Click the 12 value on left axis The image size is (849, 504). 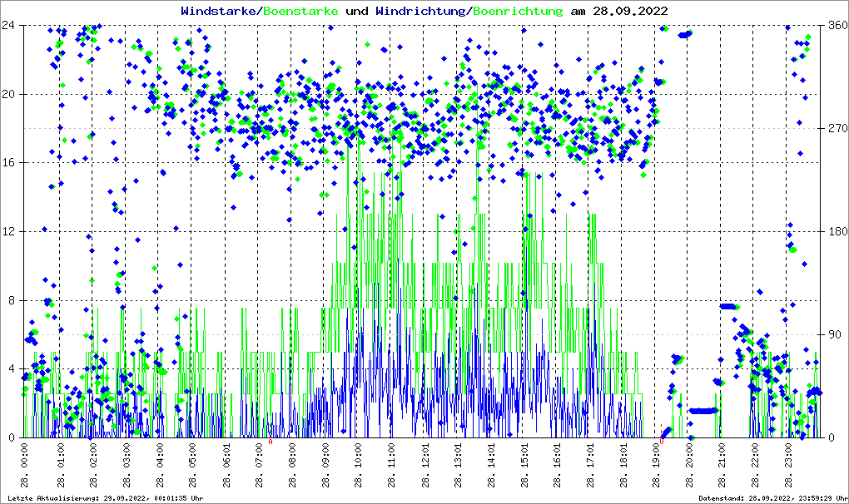pos(8,231)
